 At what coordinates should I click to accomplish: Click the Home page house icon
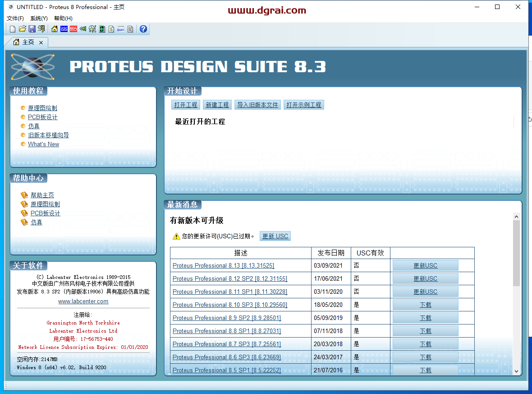[x=55, y=29]
